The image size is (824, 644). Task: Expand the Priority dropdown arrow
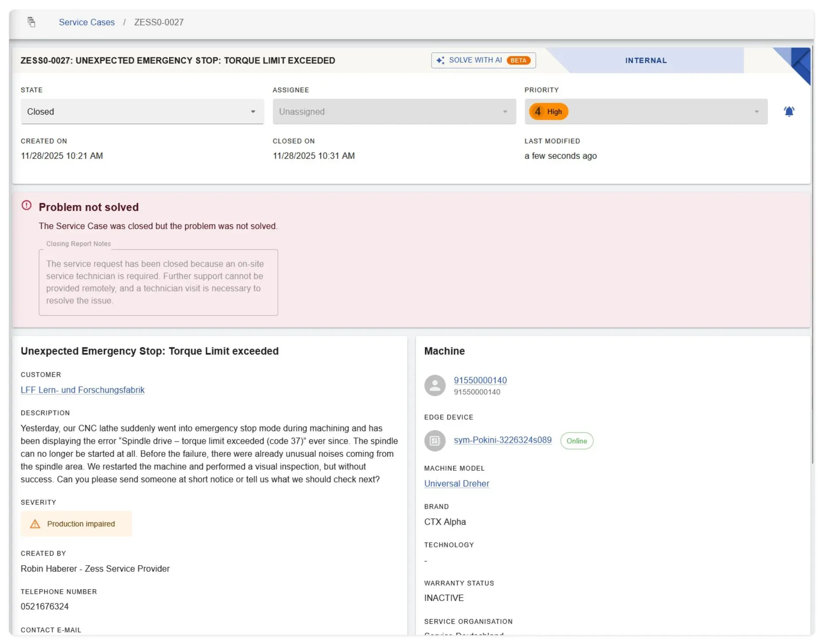(756, 112)
